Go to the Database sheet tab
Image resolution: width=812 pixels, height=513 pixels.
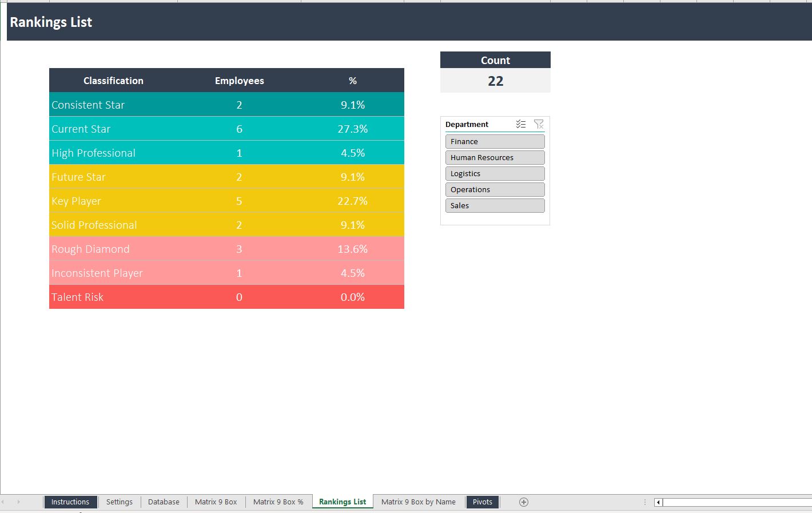(164, 502)
